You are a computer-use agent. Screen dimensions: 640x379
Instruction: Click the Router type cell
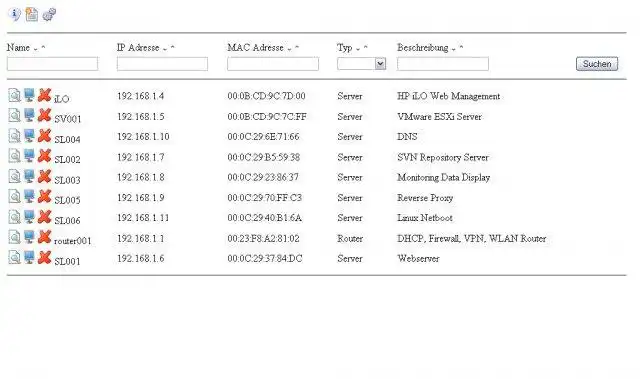pos(350,239)
